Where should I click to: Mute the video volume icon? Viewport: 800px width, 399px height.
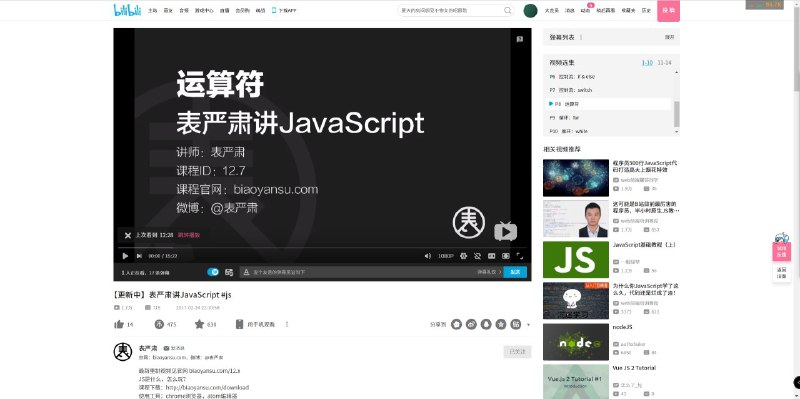pyautogui.click(x=428, y=256)
